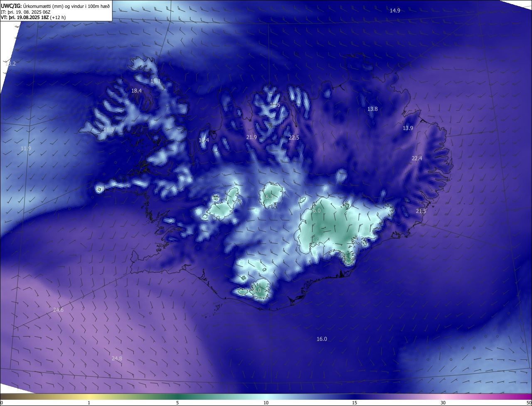The height and width of the screenshot is (406, 532).
Task: Click the 21.5 value near the east coast
Action: 421,211
